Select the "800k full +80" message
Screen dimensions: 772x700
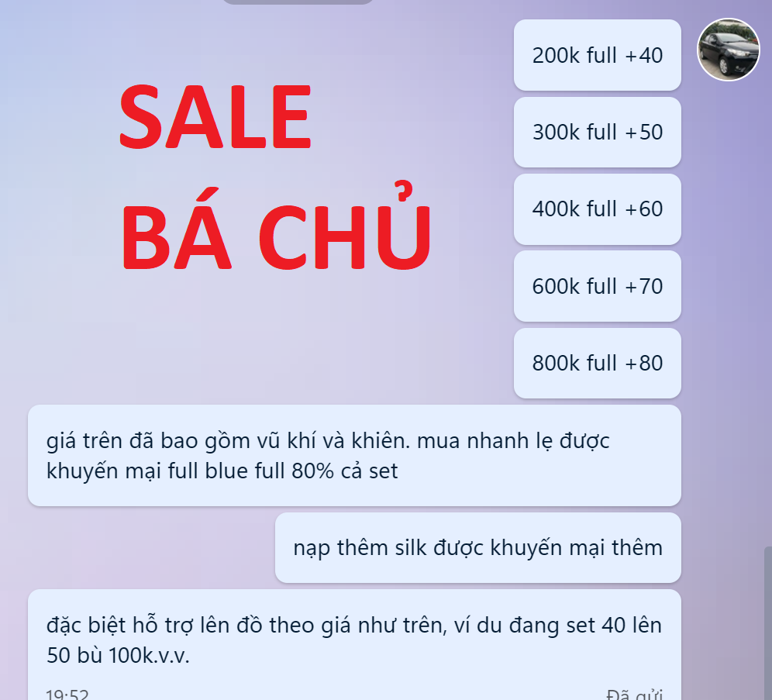598,363
